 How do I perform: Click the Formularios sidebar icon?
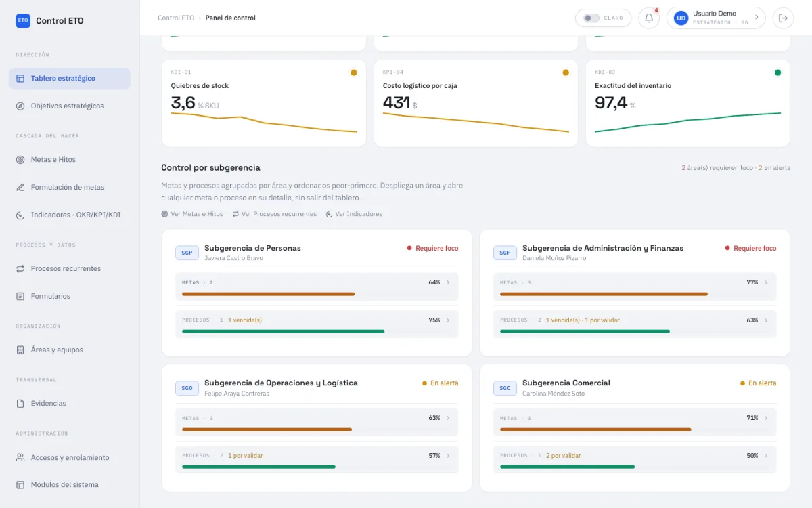(20, 297)
